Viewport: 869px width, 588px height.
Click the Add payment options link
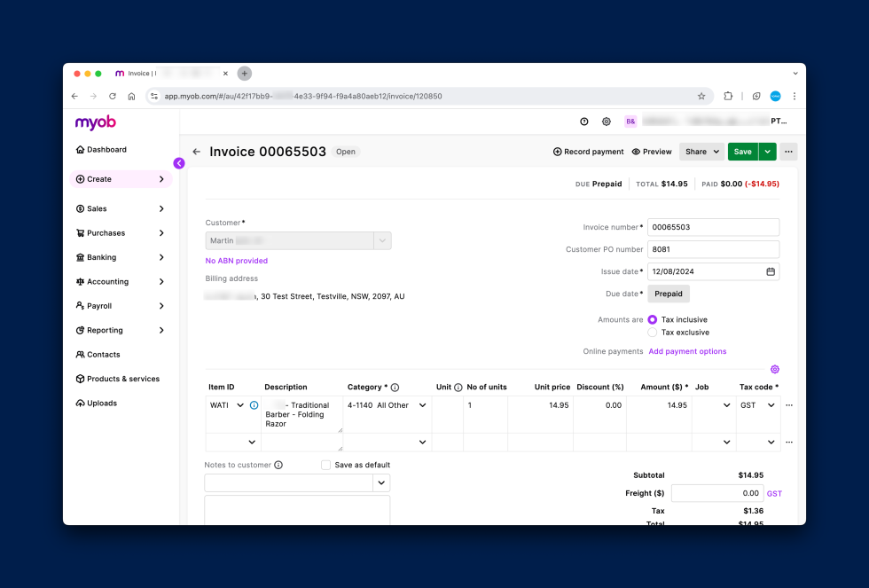(687, 351)
